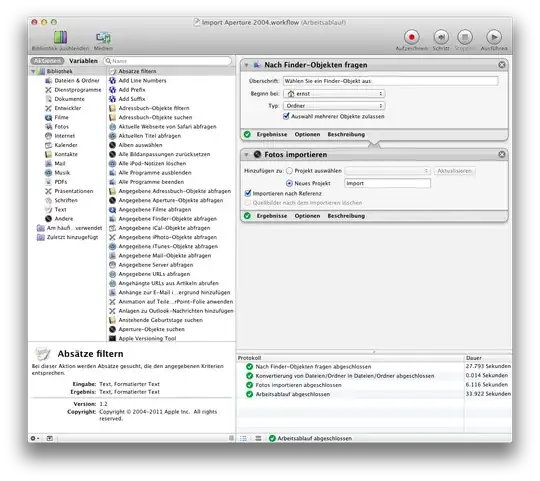Select Dateien & Ordner category
Screen dimensions: 540x481
[76, 81]
